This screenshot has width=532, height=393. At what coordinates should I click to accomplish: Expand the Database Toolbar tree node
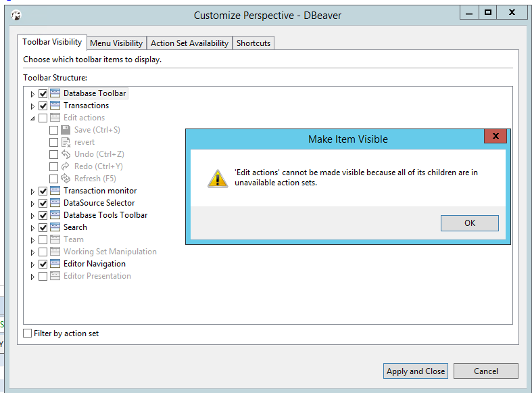tap(32, 94)
